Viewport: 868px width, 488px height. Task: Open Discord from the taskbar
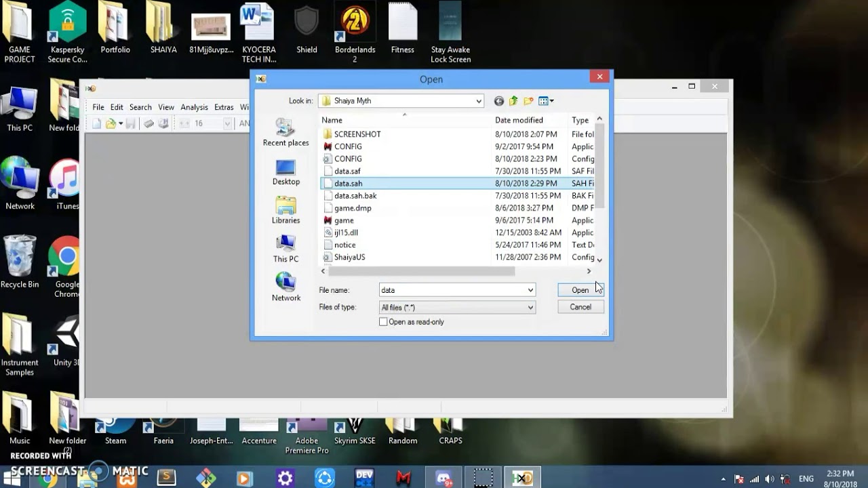tap(444, 478)
